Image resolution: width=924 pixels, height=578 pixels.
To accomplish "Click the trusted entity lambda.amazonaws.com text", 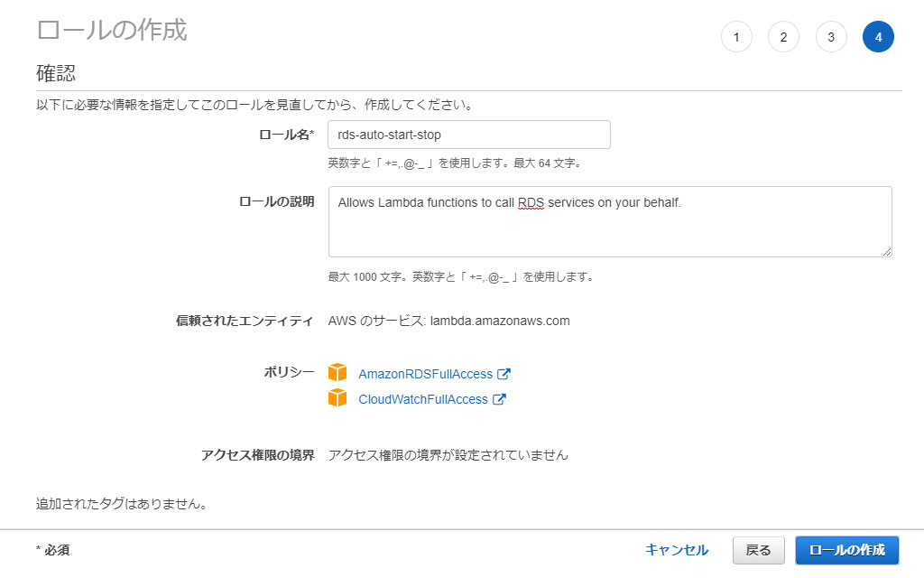I will [x=500, y=321].
